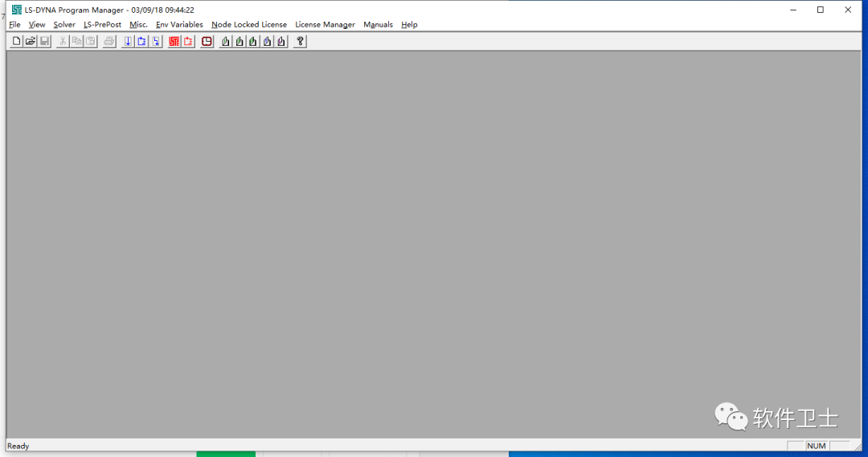The image size is (868, 457).
Task: Click the LS-DYNA title bar logo icon
Action: [17, 10]
